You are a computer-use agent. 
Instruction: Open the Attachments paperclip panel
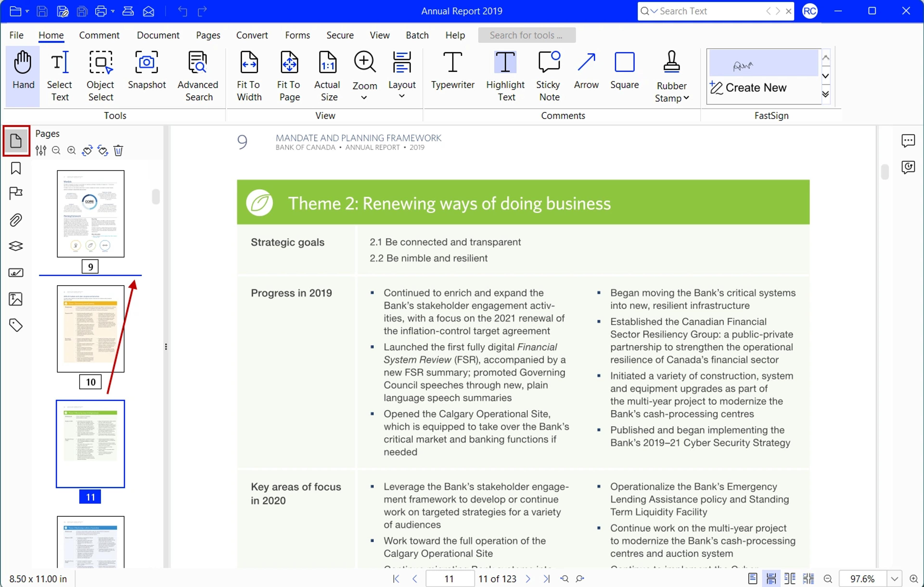tap(16, 220)
